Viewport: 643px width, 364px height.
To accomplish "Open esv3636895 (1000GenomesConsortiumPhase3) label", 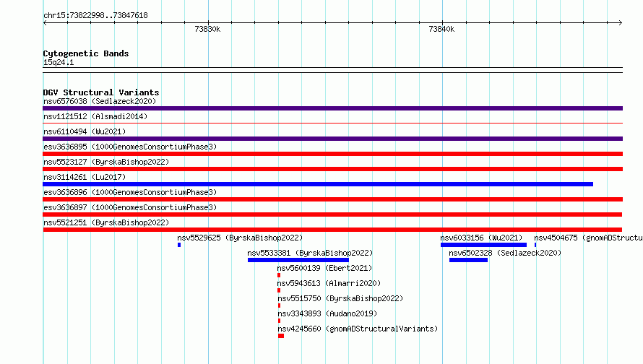I will click(130, 147).
